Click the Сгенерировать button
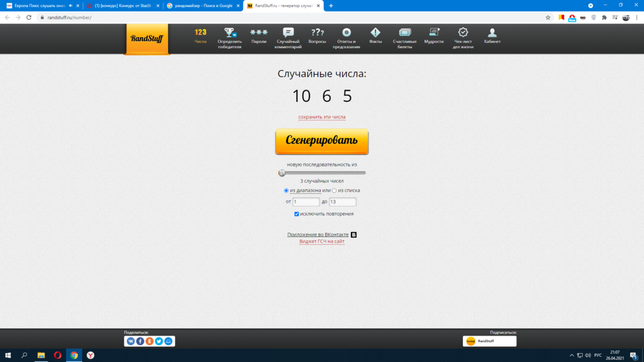This screenshot has height=362, width=644. click(322, 141)
